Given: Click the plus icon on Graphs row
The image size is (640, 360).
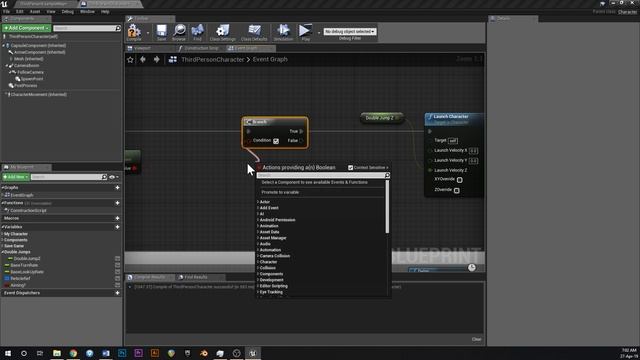Looking at the screenshot, I should pos(118,188).
